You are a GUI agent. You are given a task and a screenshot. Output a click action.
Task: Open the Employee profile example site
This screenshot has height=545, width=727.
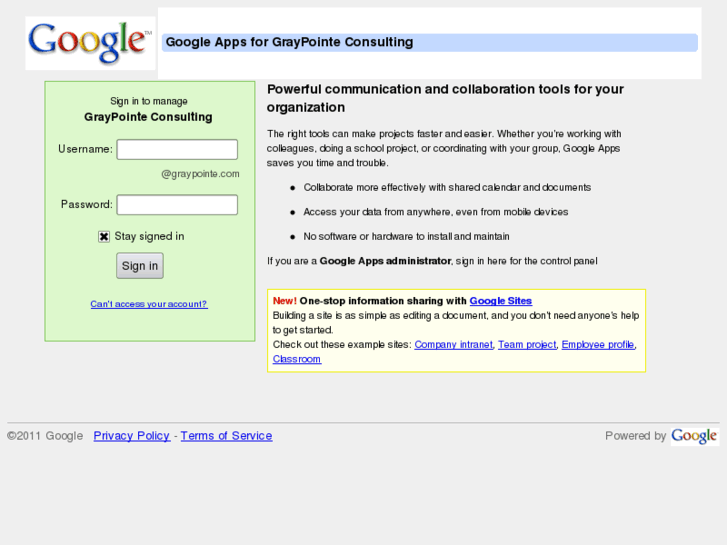tap(598, 345)
